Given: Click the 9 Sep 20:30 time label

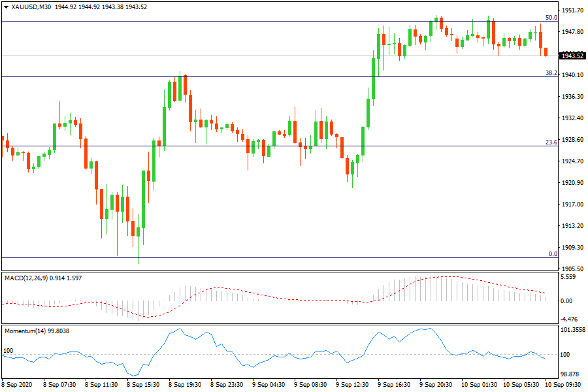Looking at the screenshot, I should [x=434, y=385].
